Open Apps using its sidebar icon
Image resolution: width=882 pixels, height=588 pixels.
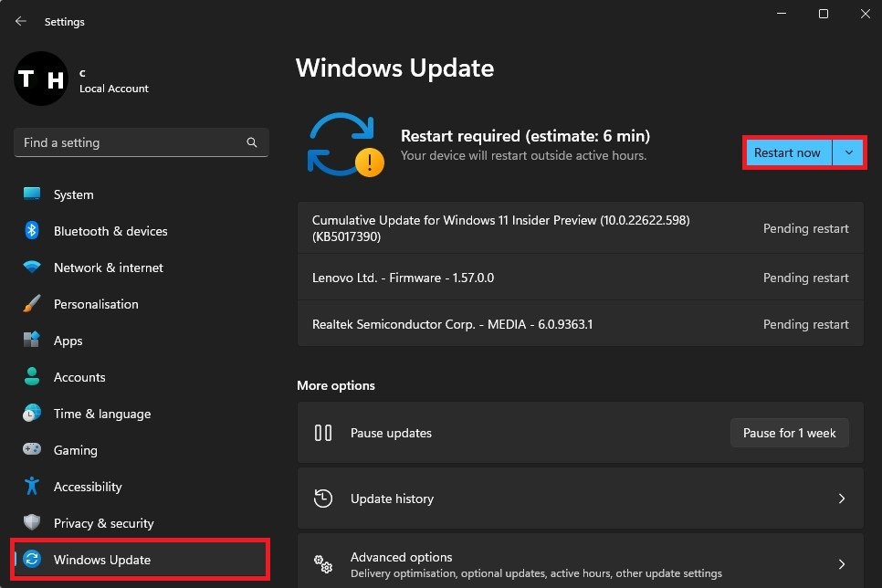click(32, 341)
